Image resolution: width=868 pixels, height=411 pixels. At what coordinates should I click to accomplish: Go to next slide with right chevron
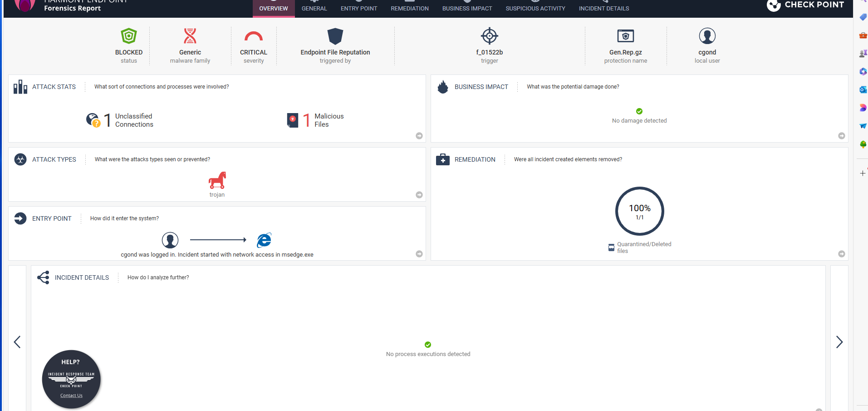click(839, 342)
